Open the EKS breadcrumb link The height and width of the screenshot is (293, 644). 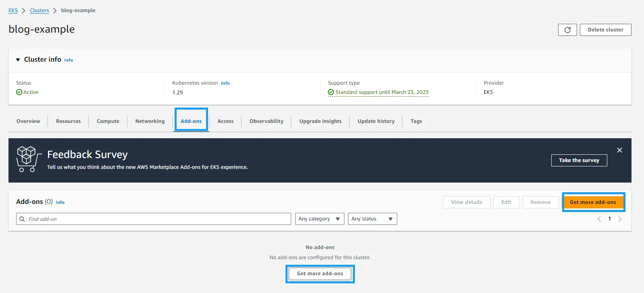[x=13, y=10]
